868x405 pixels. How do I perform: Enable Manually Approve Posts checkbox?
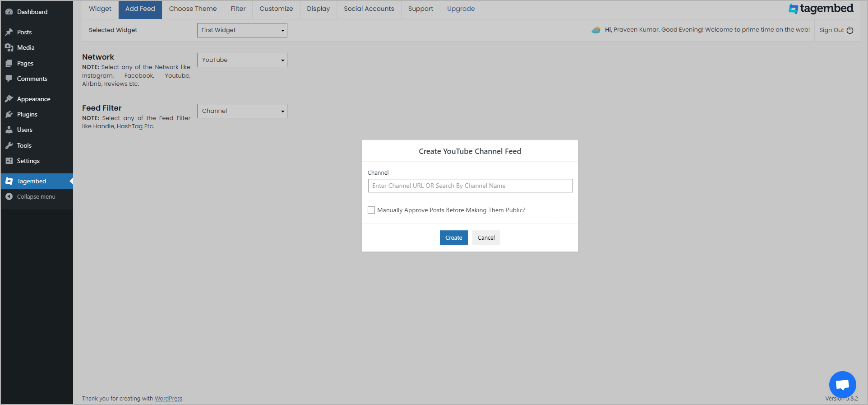(371, 210)
